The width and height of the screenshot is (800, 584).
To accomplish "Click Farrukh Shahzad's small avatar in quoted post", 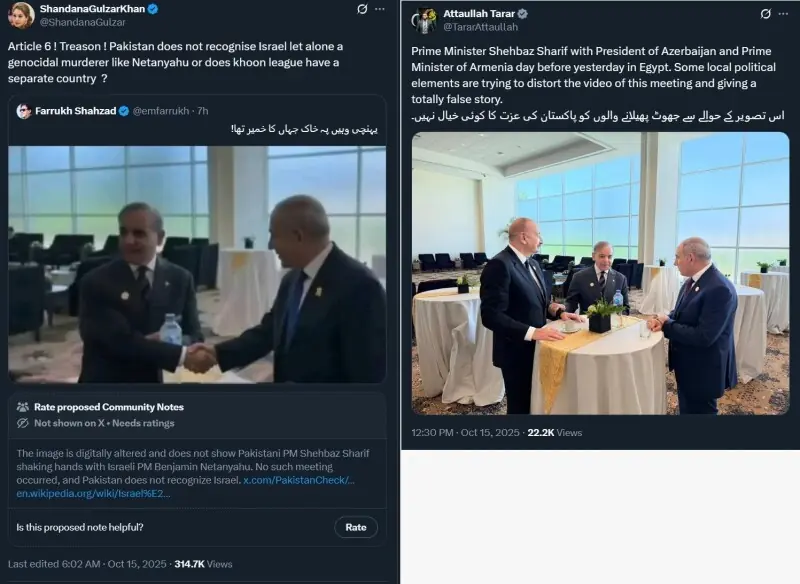I will point(23,111).
